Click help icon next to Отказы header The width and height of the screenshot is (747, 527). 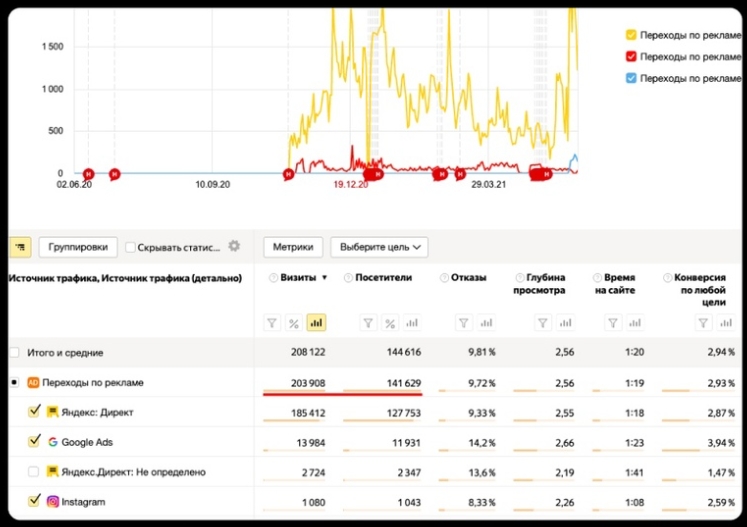(444, 278)
